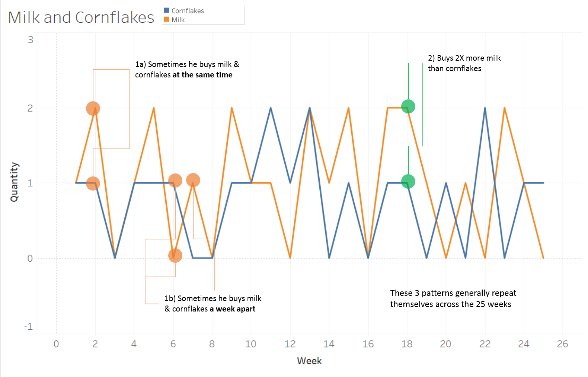Click the green marker at week 18, quantity 2
Image resolution: width=588 pixels, height=377 pixels.
[x=408, y=106]
